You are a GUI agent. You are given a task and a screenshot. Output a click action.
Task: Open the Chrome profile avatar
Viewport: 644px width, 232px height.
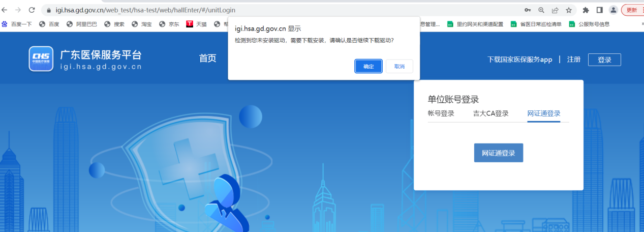(614, 10)
